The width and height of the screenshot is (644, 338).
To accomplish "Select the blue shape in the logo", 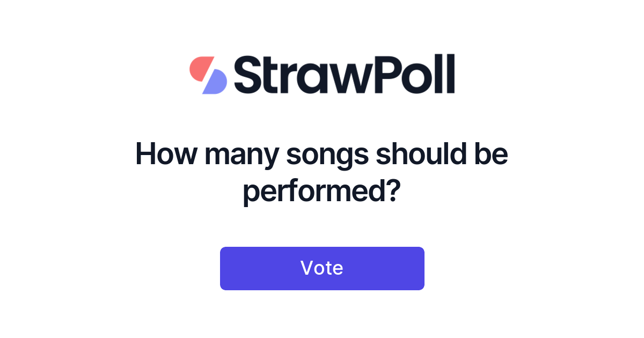I will pyautogui.click(x=215, y=82).
